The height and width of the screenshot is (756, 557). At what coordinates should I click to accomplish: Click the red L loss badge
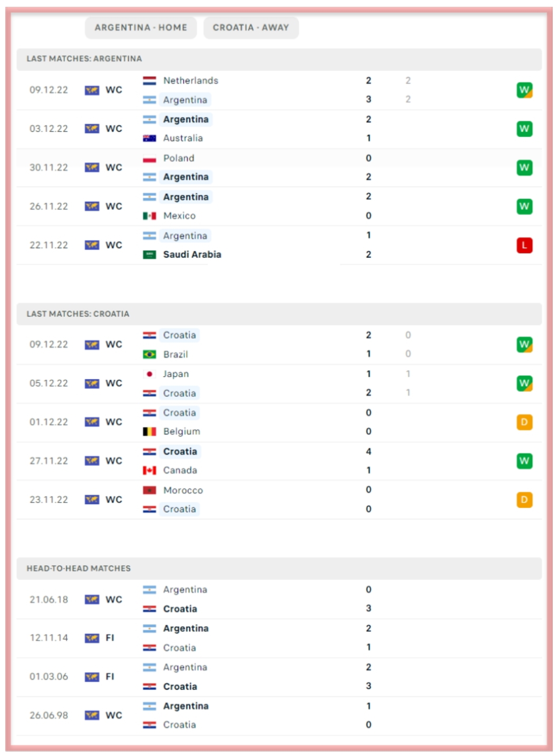click(x=524, y=245)
